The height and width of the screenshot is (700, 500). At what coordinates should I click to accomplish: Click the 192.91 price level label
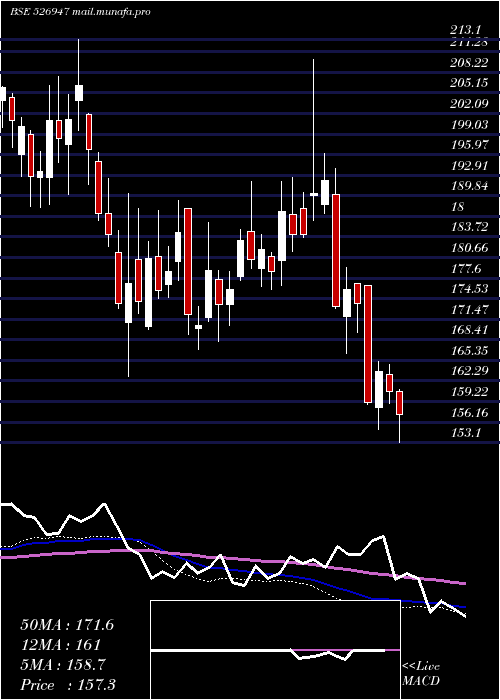[x=469, y=166]
